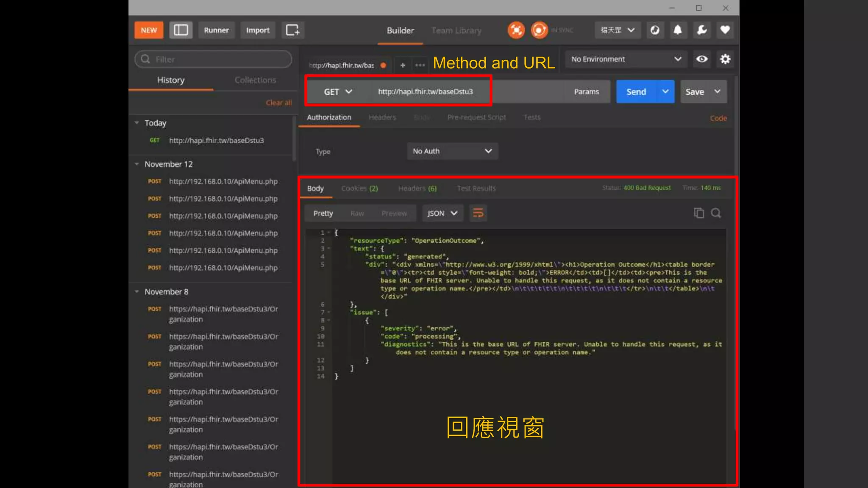
Task: Click the history Filter input
Action: coord(213,59)
